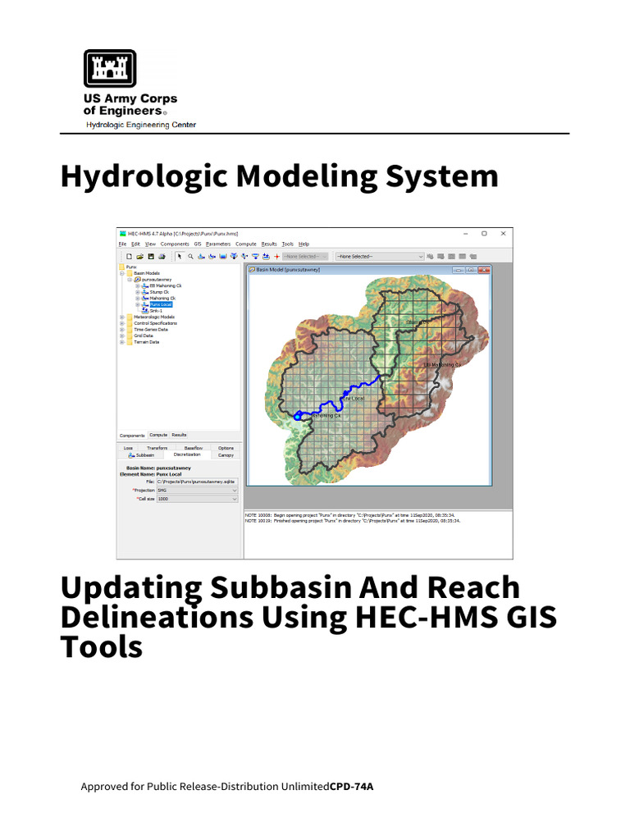Open the Loss editor tab

click(x=128, y=448)
